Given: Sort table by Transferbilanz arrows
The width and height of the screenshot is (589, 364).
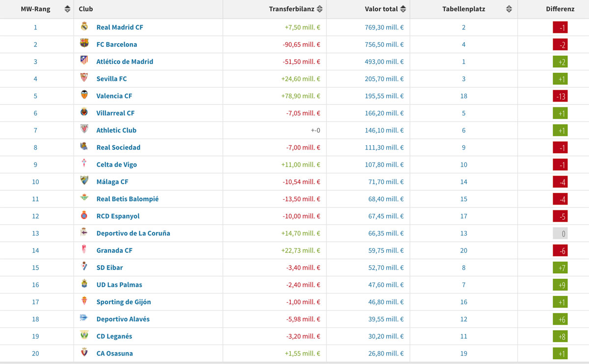Looking at the screenshot, I should tap(320, 9).
